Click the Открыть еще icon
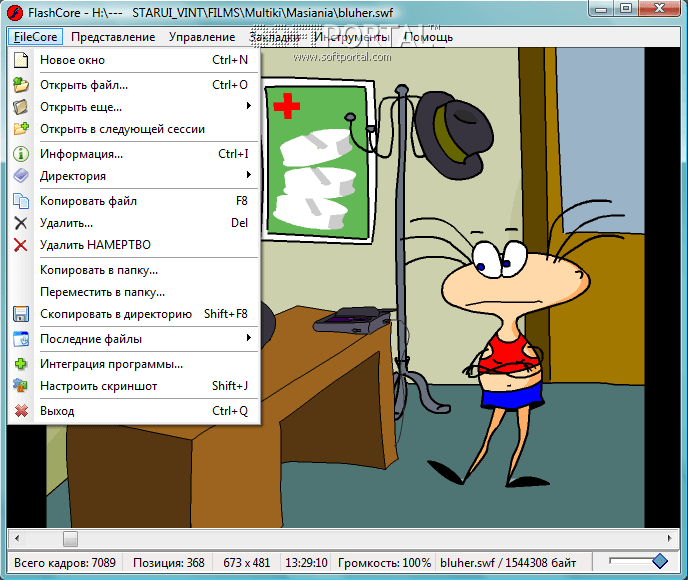This screenshot has width=688, height=580. [21, 107]
